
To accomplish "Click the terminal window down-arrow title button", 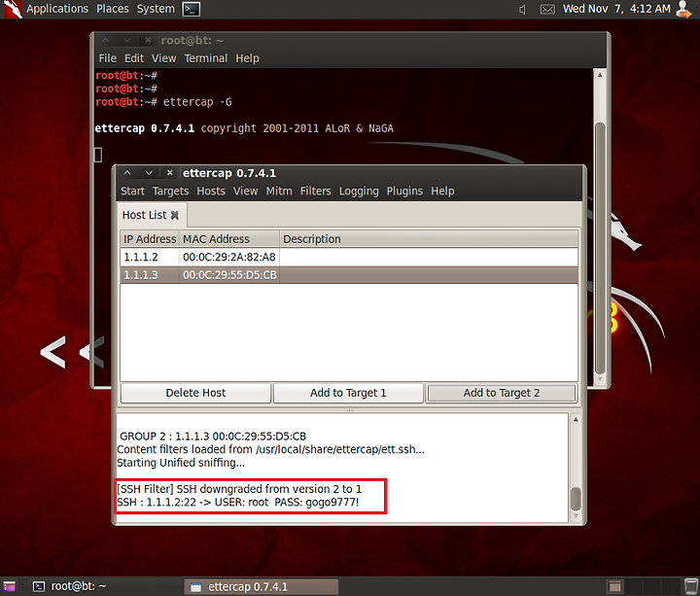I will coord(126,40).
